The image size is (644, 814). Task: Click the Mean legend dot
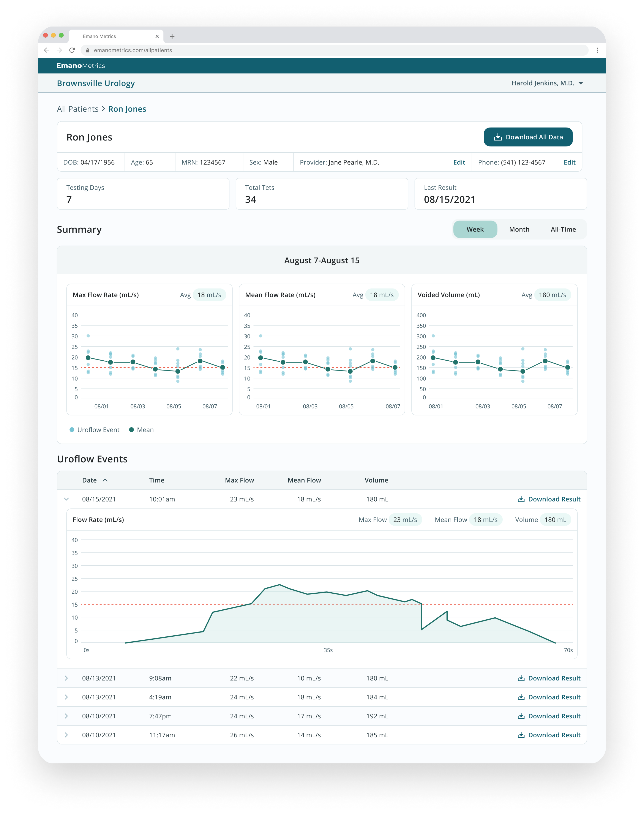132,430
